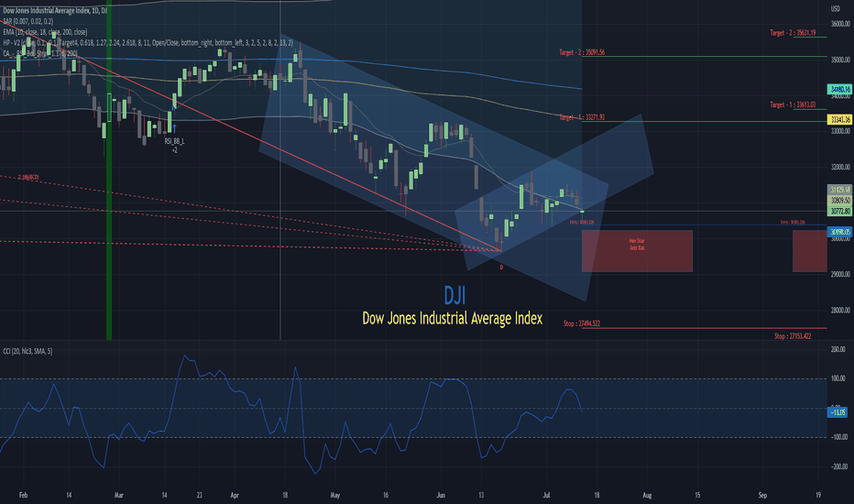The image size is (854, 504).
Task: Select the Target - 1 : 33613.03 label
Action: [x=793, y=104]
